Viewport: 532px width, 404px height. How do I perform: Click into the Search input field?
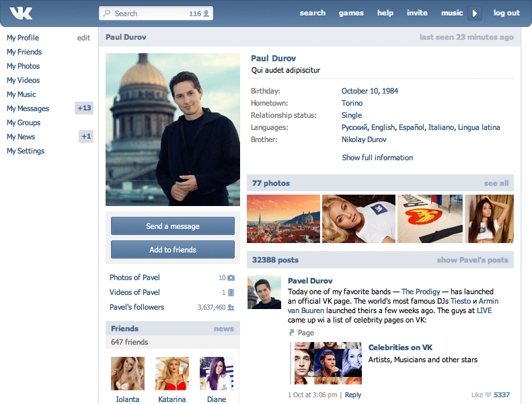coord(148,13)
